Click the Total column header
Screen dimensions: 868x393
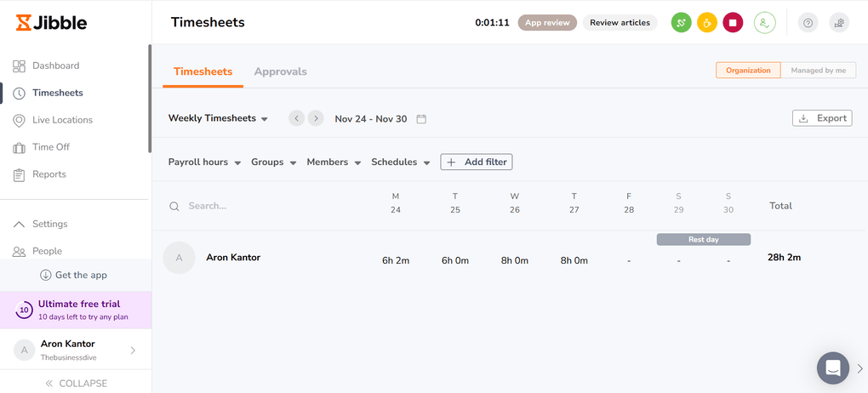click(780, 206)
